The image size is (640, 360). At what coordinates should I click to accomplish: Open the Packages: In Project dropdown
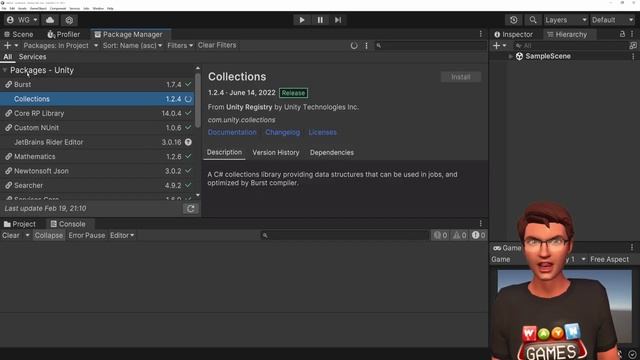pyautogui.click(x=60, y=45)
